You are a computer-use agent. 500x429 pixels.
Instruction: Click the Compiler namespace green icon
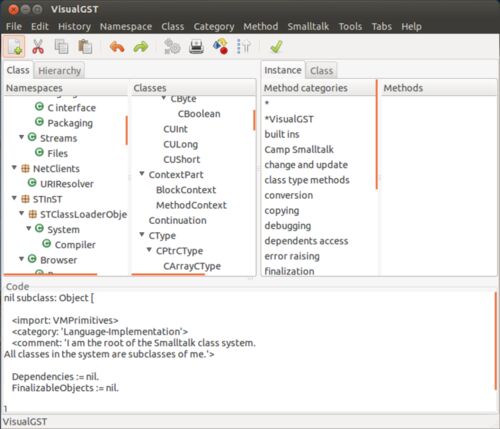[x=47, y=244]
